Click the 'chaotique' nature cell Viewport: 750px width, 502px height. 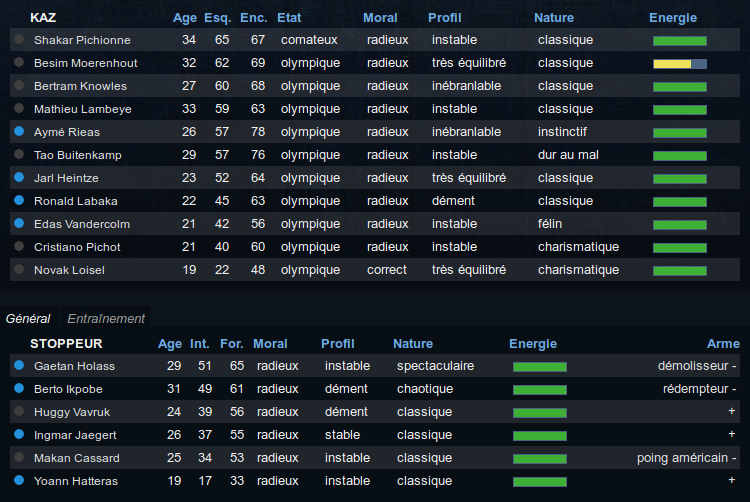tap(425, 389)
